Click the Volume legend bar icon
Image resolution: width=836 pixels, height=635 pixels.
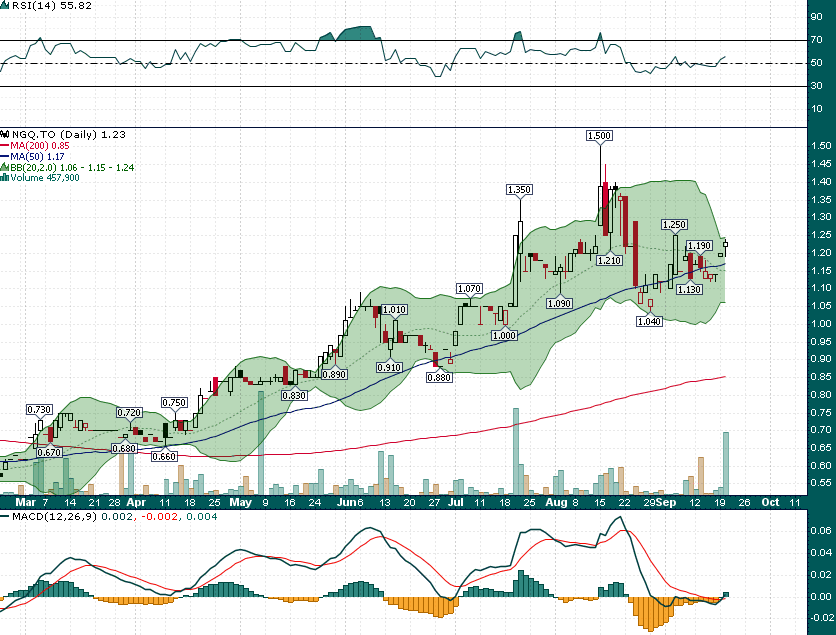[5, 178]
